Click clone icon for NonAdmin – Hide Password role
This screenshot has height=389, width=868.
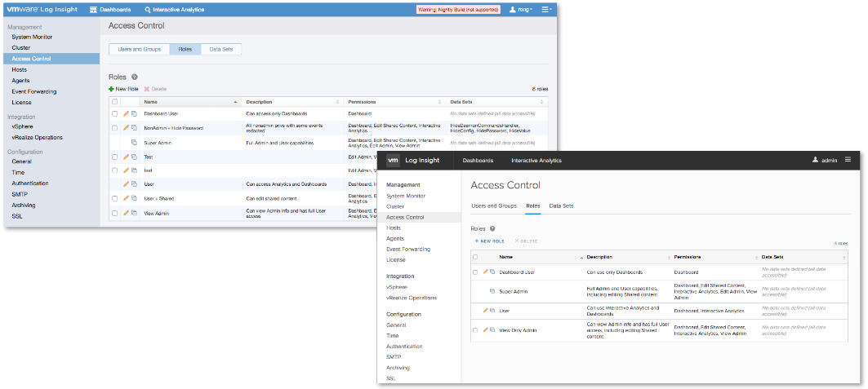134,127
